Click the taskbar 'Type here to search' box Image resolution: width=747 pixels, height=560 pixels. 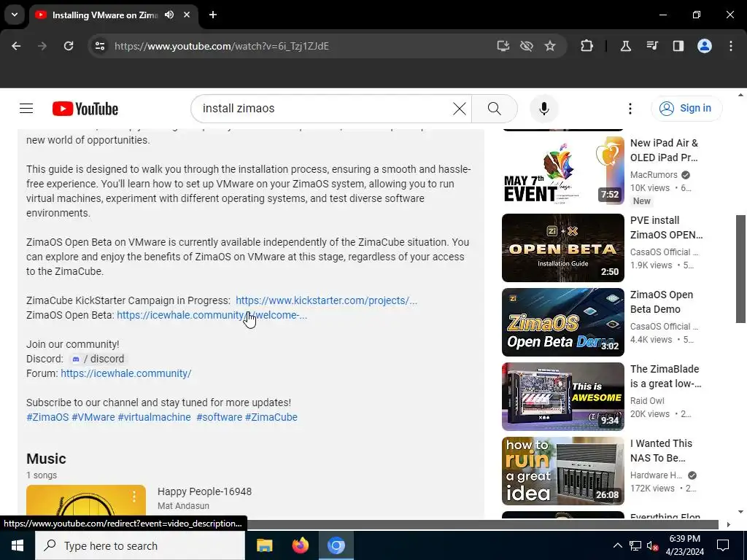pyautogui.click(x=140, y=545)
